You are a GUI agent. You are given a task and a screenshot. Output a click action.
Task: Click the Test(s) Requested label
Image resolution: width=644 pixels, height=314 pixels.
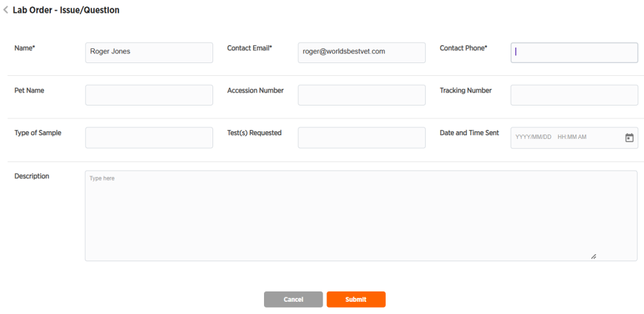(x=254, y=133)
